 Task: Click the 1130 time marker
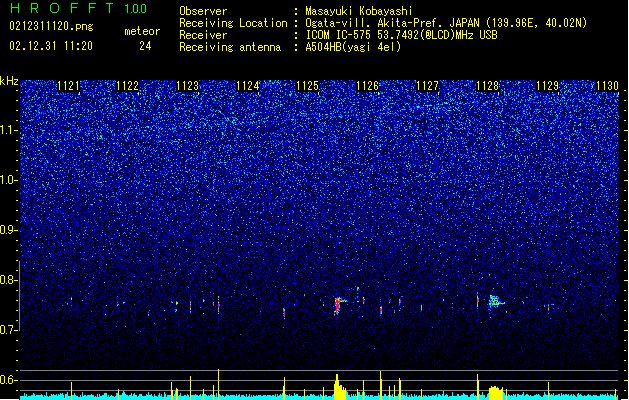(x=607, y=86)
